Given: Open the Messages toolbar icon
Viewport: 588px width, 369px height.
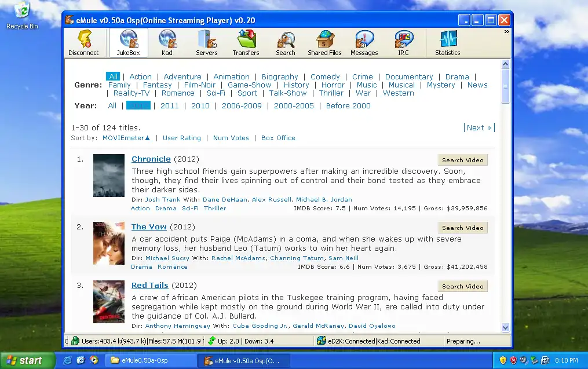Looking at the screenshot, I should point(364,43).
